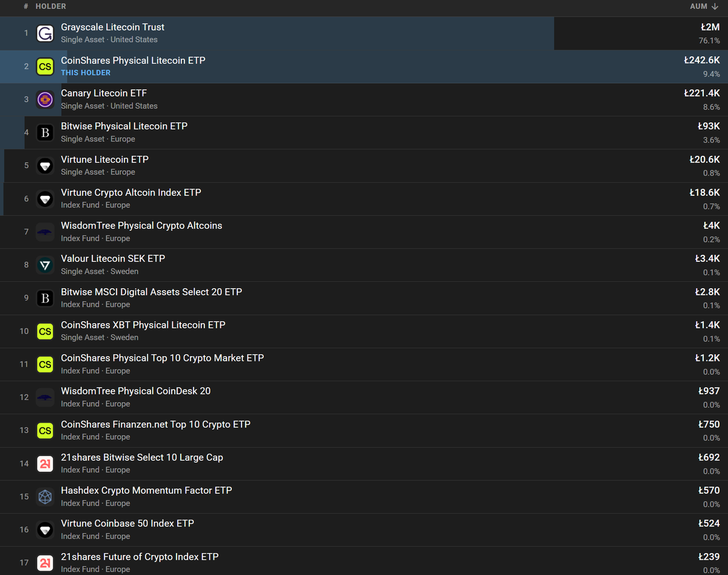The image size is (728, 575).
Task: Open Valour Litecoin SEK ETP name
Action: (113, 258)
